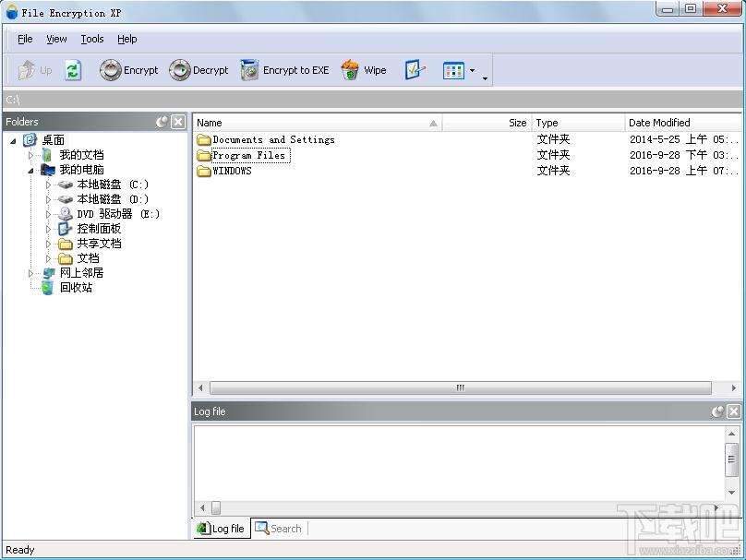Open the toolbar overflow options arrow
This screenshot has width=746, height=560.
(485, 78)
